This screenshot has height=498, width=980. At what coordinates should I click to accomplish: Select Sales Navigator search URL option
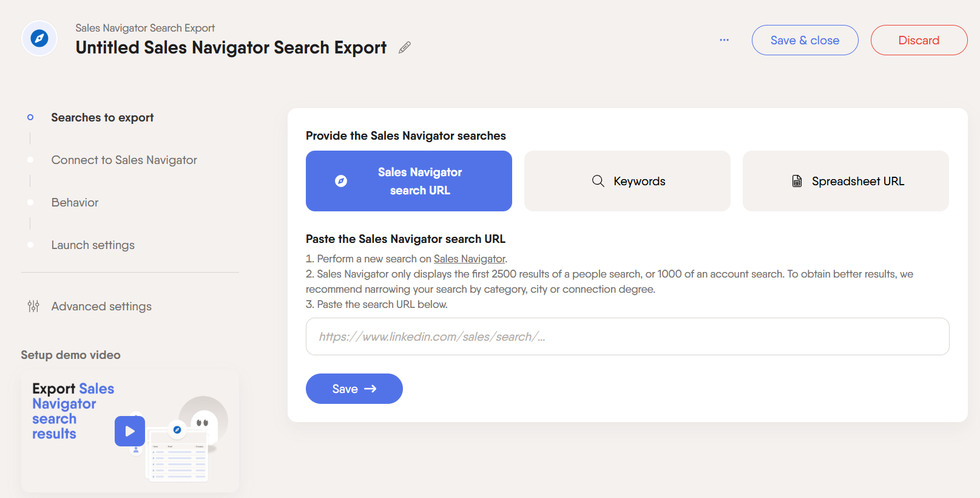click(x=409, y=181)
